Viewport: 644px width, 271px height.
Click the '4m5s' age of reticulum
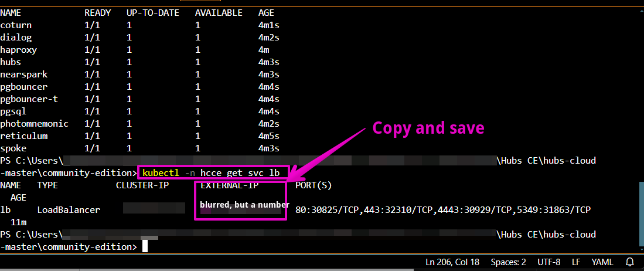click(x=269, y=136)
